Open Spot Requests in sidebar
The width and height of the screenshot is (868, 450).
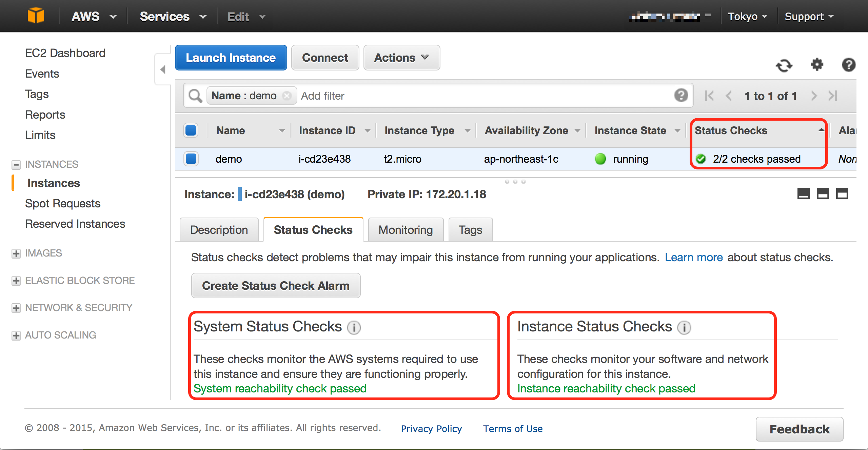point(63,203)
